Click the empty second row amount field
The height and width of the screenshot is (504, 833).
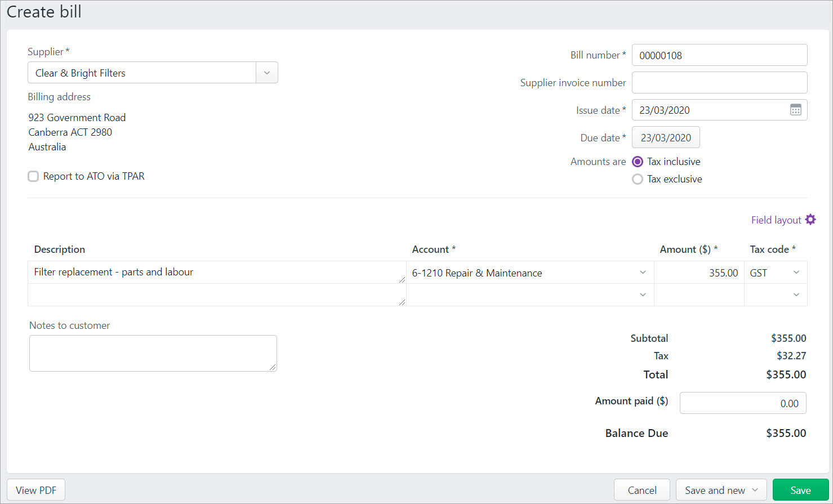tap(699, 295)
